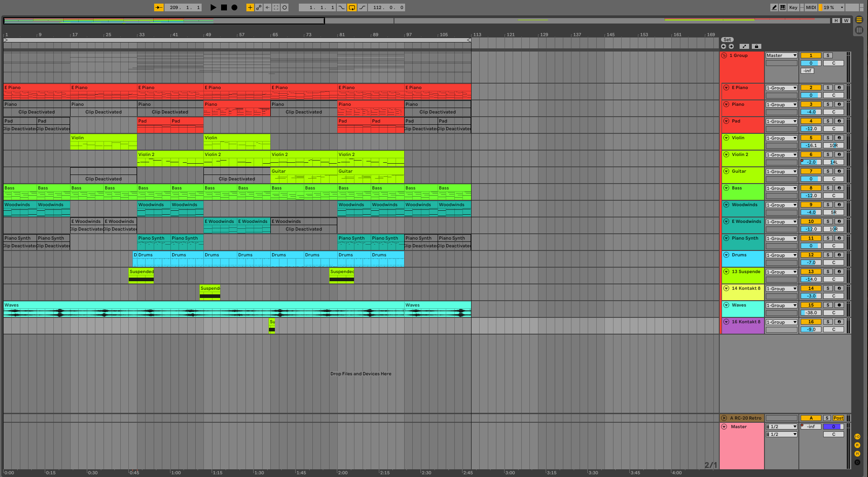Viewport: 868px width, 477px height.
Task: Click the loop brace above the arrangement
Action: pyautogui.click(x=237, y=40)
